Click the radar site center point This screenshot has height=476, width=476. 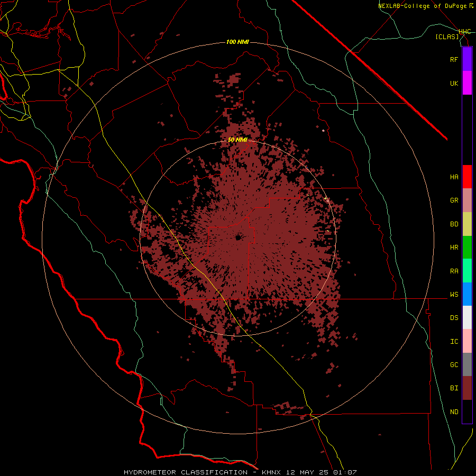[x=238, y=237]
